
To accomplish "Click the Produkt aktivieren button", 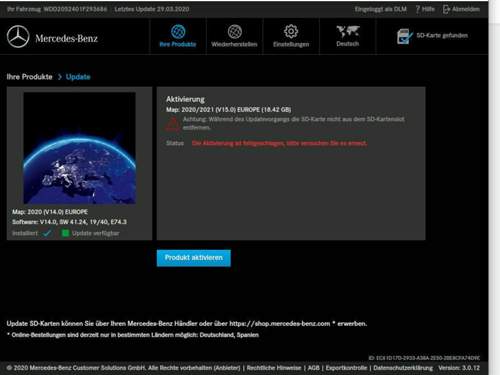I will pos(194,258).
